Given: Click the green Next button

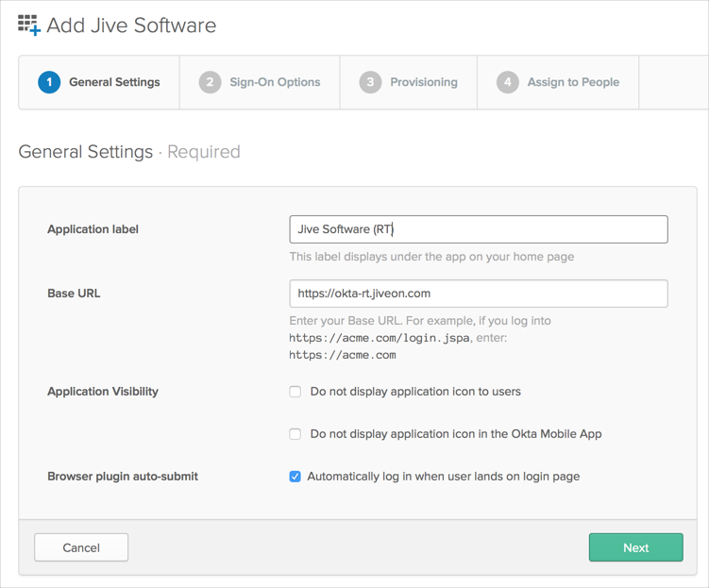Looking at the screenshot, I should pos(635,547).
